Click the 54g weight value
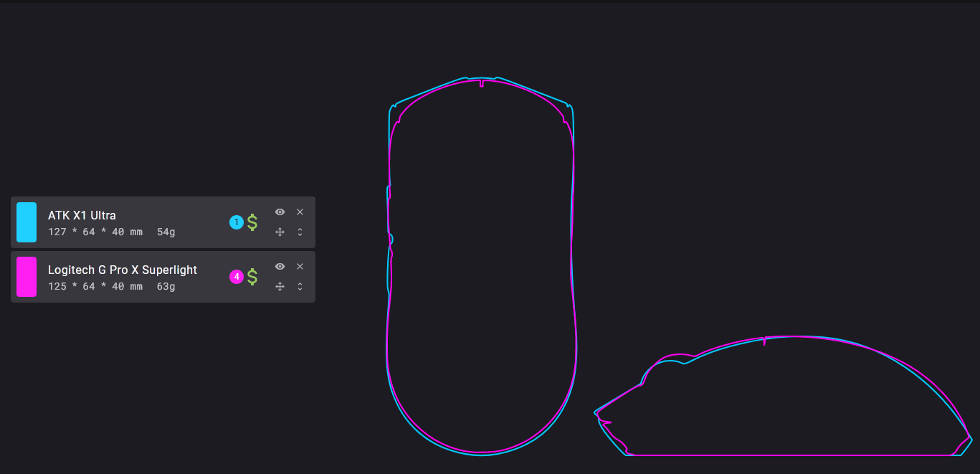 (166, 232)
